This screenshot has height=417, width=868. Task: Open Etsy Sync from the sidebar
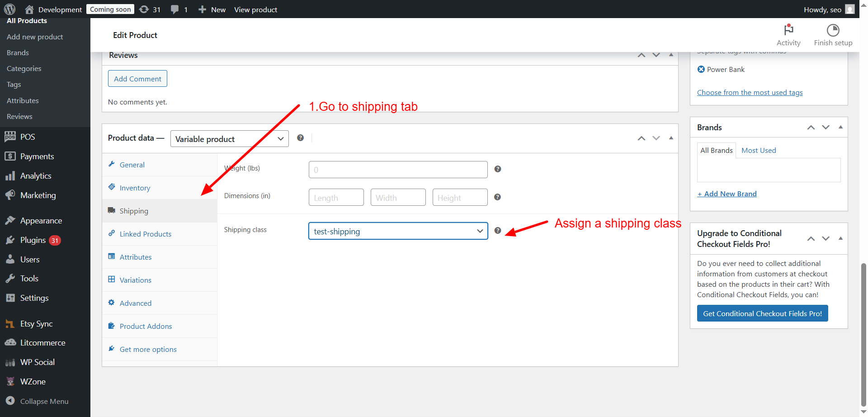click(x=36, y=324)
